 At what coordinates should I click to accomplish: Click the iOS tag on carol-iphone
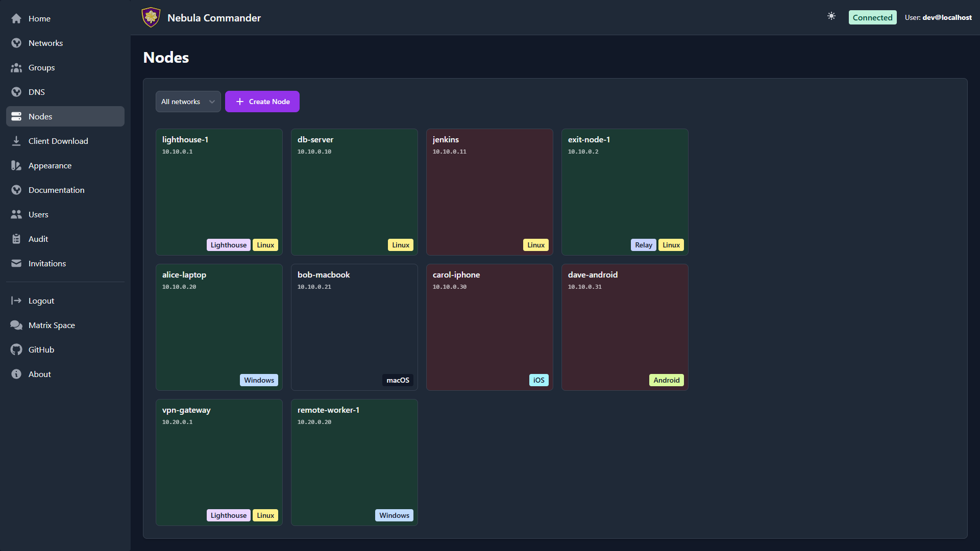pos(539,380)
